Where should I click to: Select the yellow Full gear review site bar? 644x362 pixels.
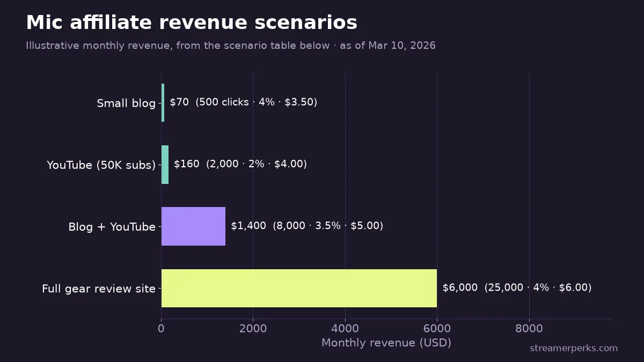299,288
